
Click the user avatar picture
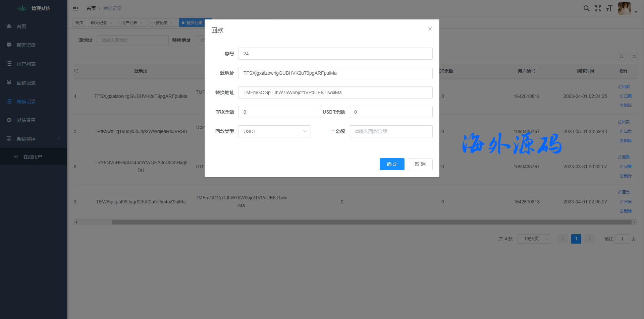click(x=625, y=8)
